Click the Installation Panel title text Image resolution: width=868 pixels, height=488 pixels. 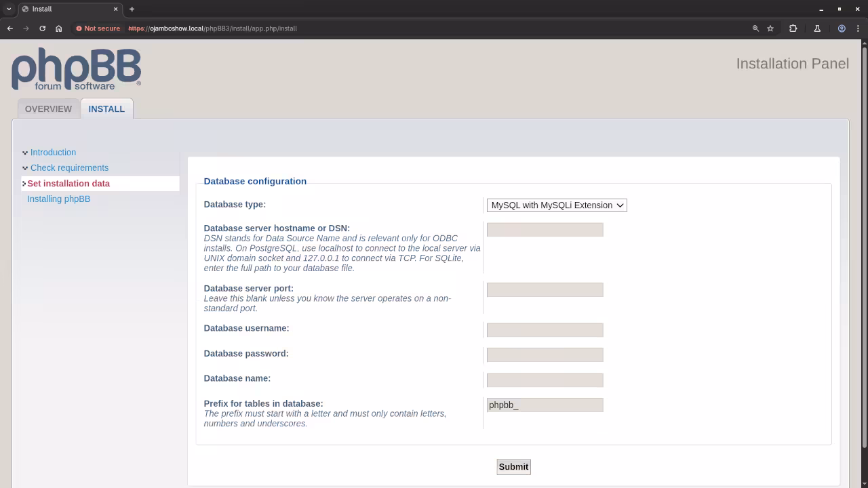coord(792,64)
